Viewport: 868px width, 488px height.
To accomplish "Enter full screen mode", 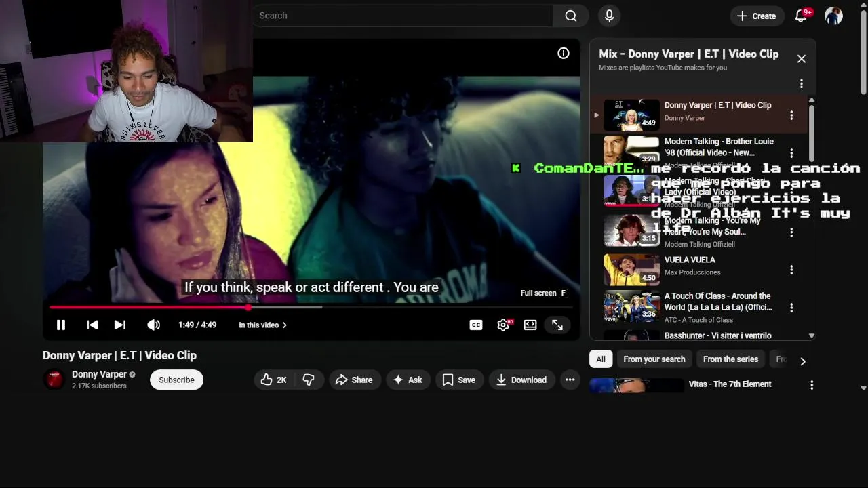I will coord(557,325).
